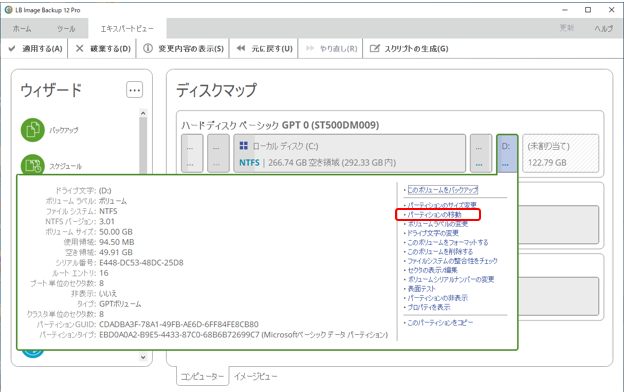Switch to the コンピューター bottom tab

pyautogui.click(x=203, y=376)
